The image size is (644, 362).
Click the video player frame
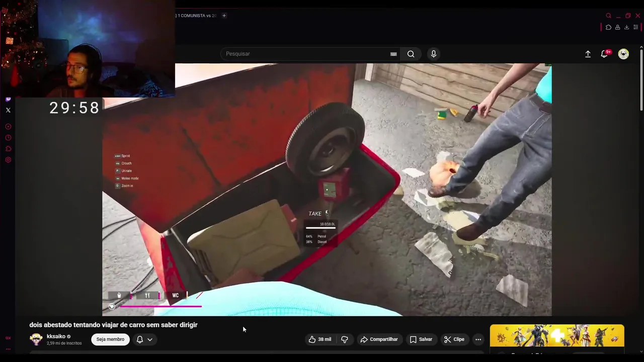[327, 190]
